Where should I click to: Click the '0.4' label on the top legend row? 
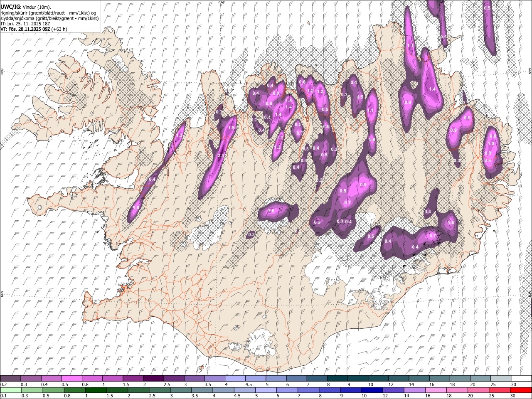tap(44, 384)
